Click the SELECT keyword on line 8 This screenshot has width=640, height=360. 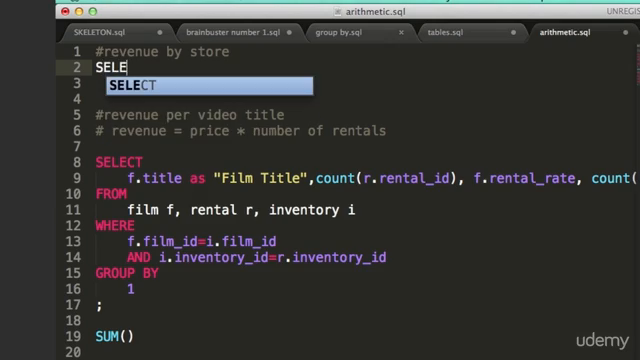(119, 162)
